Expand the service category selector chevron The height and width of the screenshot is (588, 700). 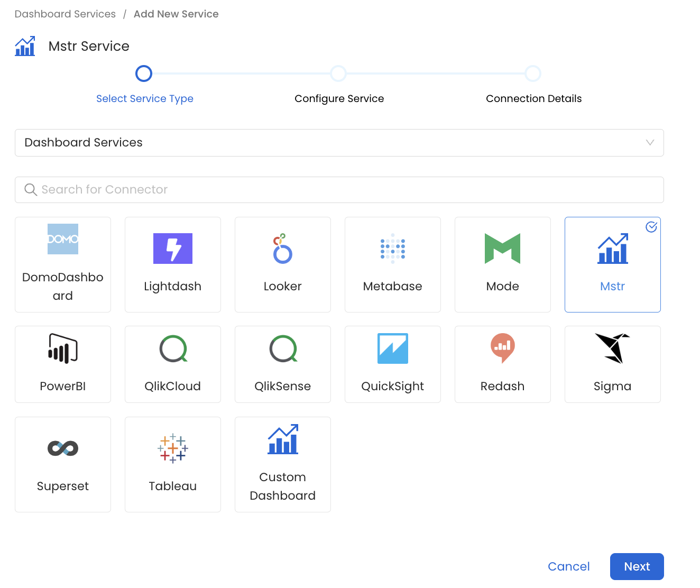650,143
